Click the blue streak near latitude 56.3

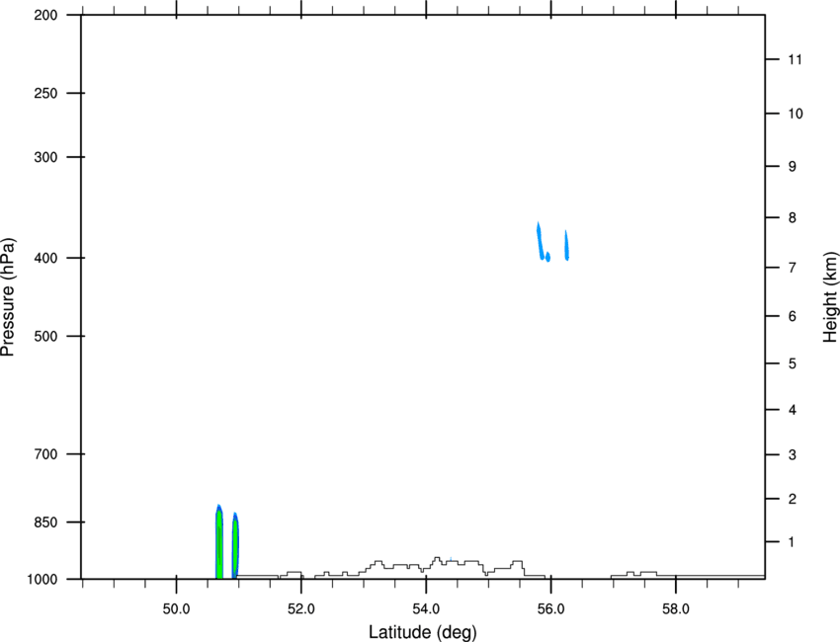567,245
